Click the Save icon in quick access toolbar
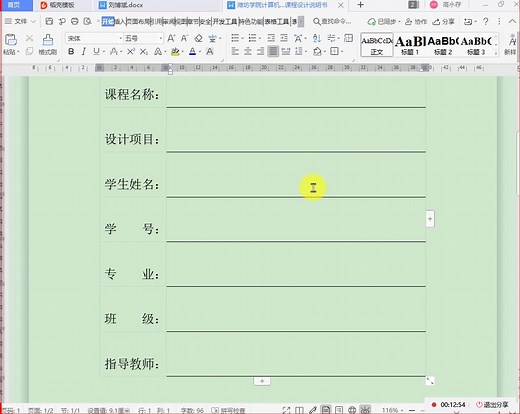The image size is (520, 414). tap(49, 21)
